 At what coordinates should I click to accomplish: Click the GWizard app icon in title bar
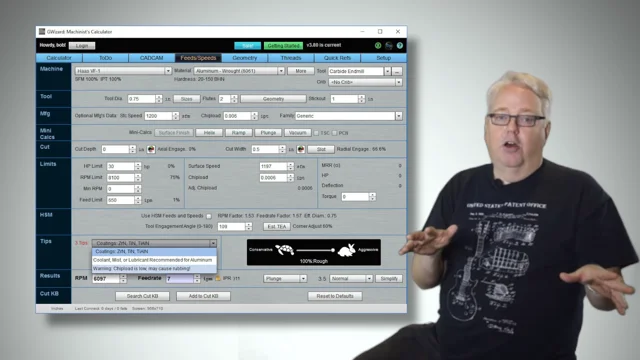click(x=42, y=31)
